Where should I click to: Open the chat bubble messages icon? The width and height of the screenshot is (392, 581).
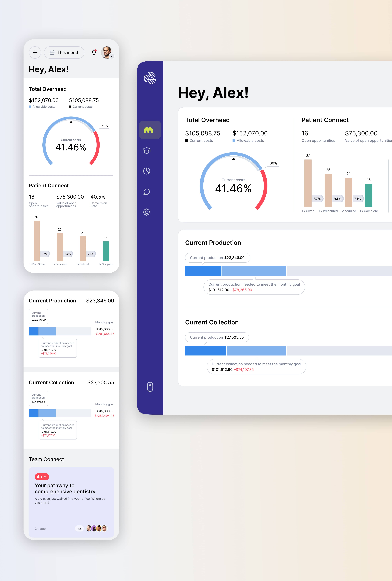147,192
